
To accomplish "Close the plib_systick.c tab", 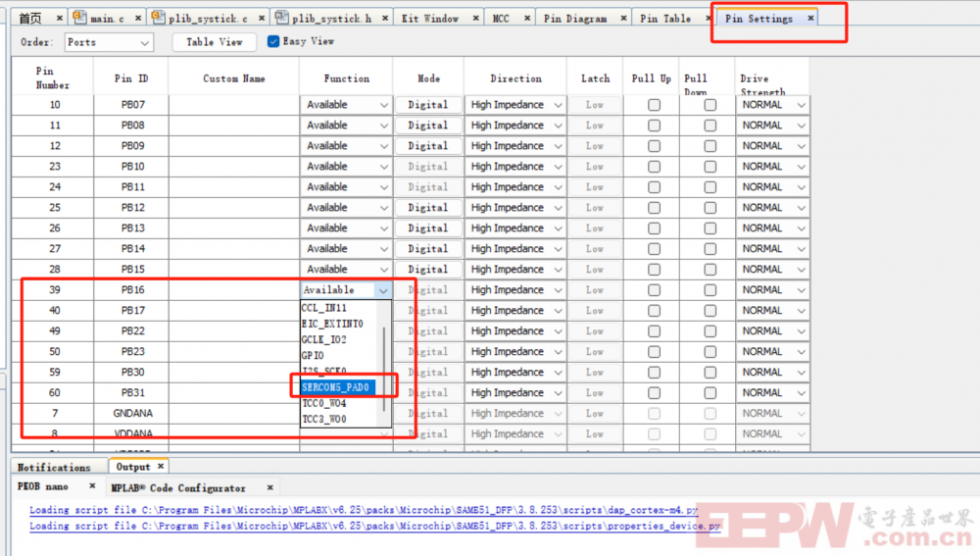I will [262, 18].
